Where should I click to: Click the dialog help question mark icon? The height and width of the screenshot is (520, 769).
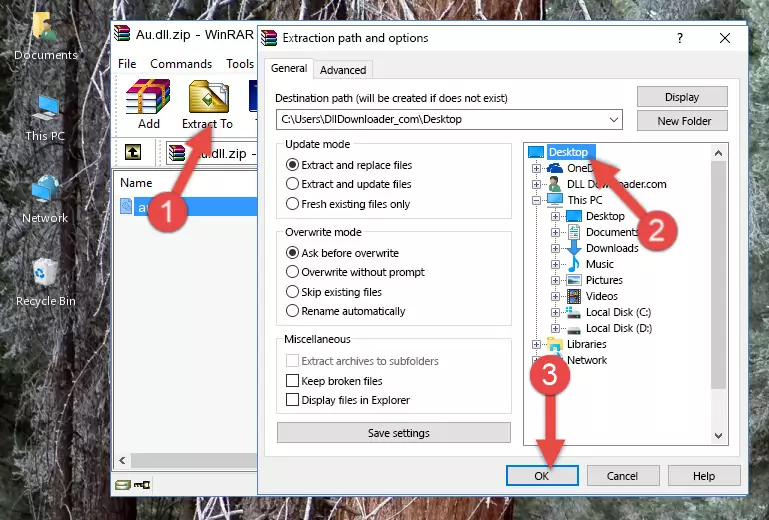click(x=680, y=38)
